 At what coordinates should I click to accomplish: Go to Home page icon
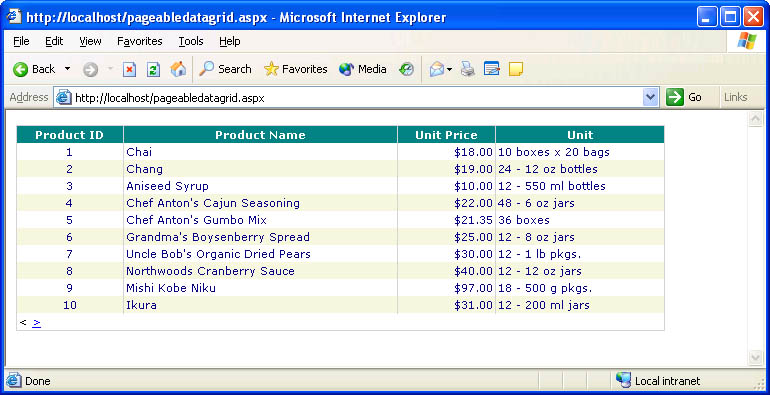[x=178, y=69]
